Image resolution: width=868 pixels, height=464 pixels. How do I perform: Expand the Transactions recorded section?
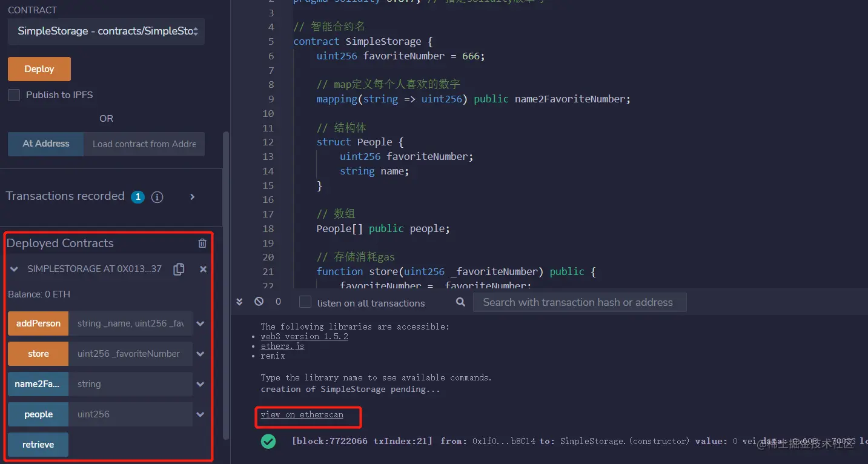[193, 197]
